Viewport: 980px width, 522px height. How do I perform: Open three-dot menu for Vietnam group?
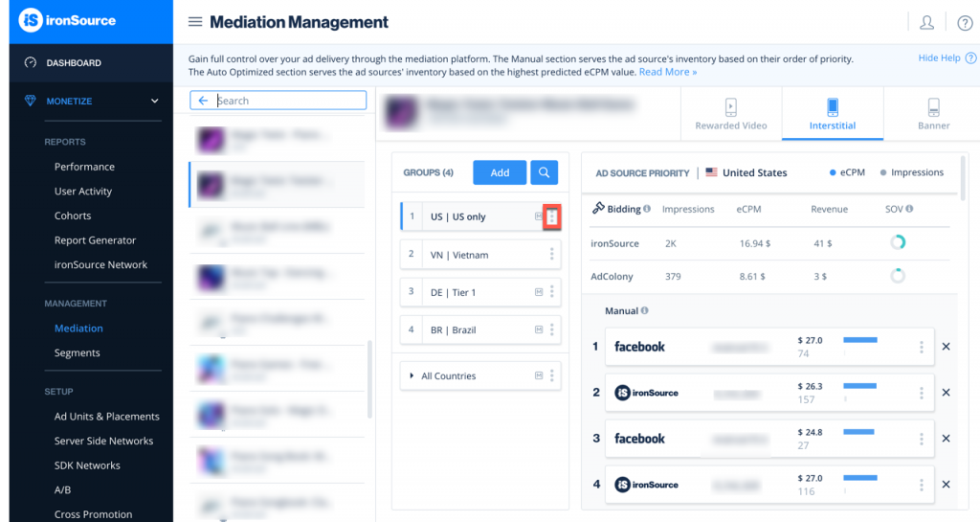coord(552,254)
